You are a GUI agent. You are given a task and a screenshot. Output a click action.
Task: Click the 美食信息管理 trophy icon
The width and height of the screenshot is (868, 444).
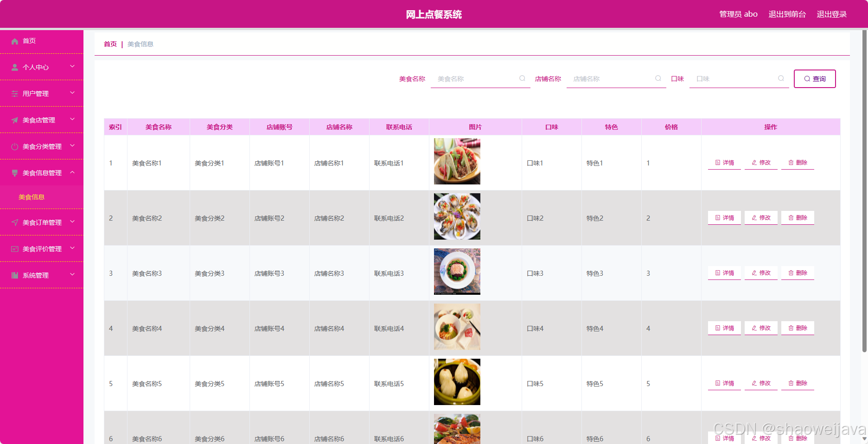[x=15, y=173]
